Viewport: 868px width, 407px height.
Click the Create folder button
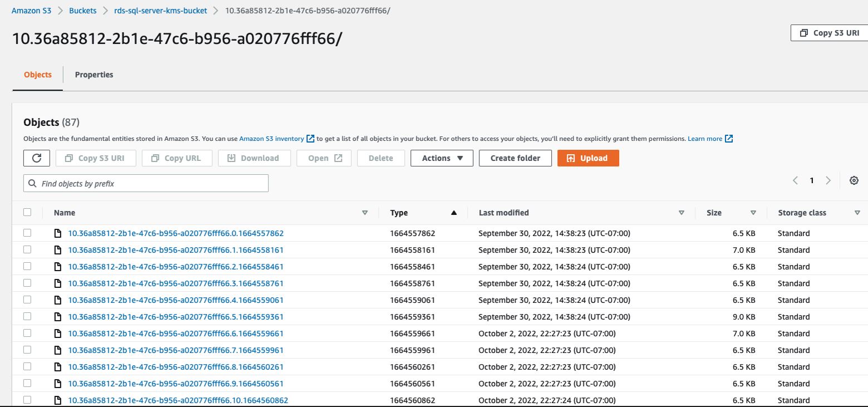point(514,158)
